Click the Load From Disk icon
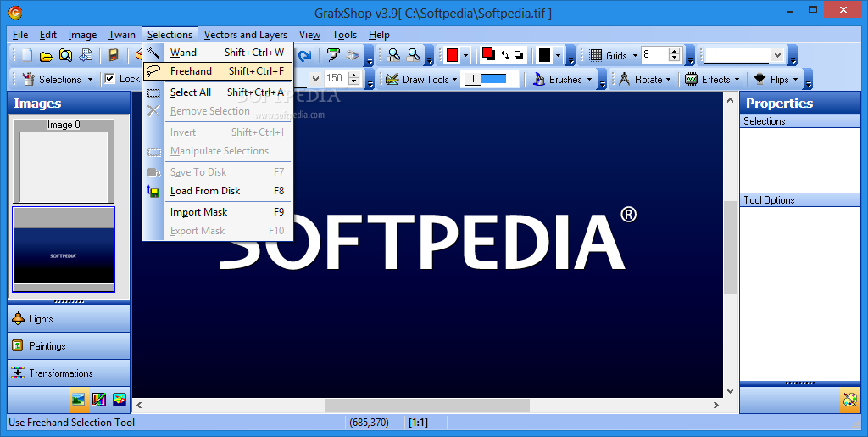 [153, 191]
